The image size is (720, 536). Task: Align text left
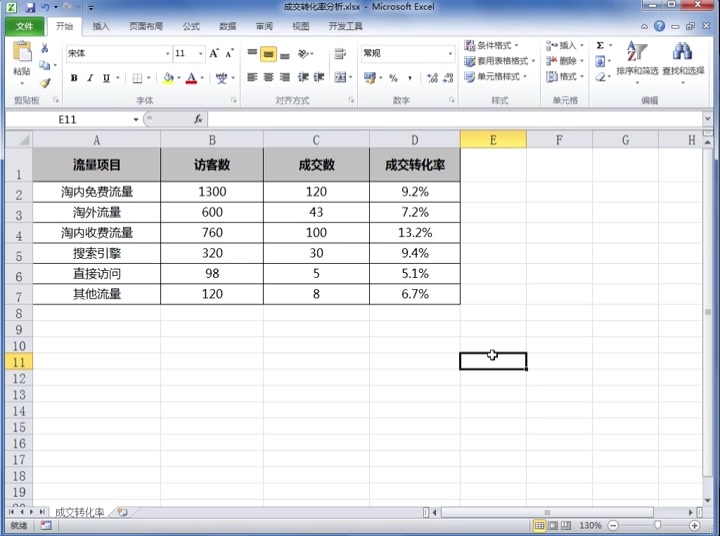click(252, 77)
